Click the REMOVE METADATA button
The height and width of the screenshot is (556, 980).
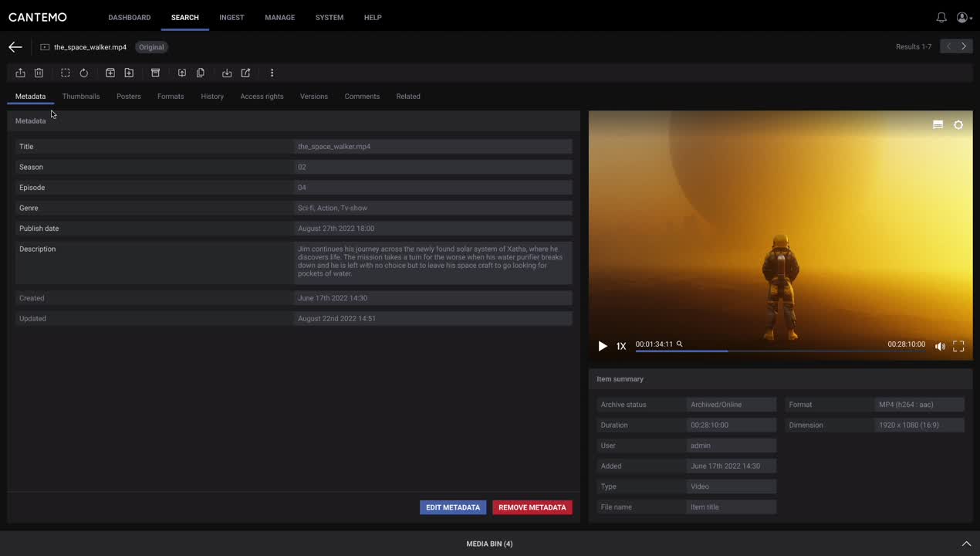(x=532, y=507)
